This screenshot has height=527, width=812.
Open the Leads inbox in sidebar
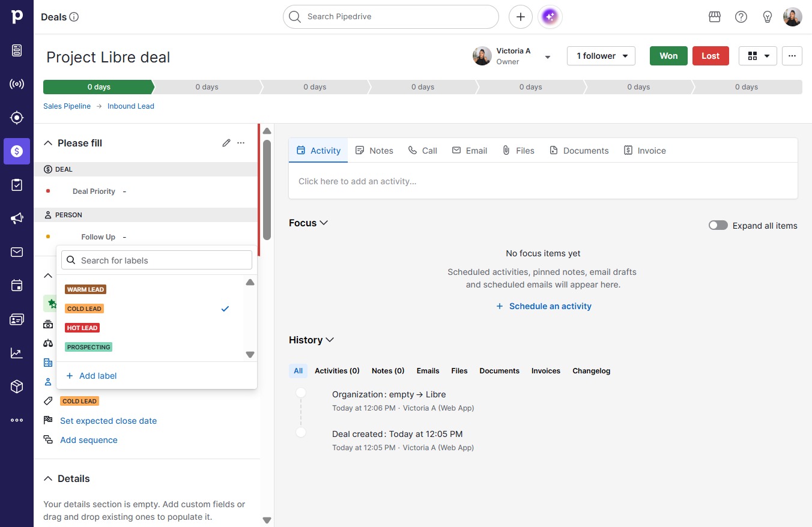coord(17,50)
